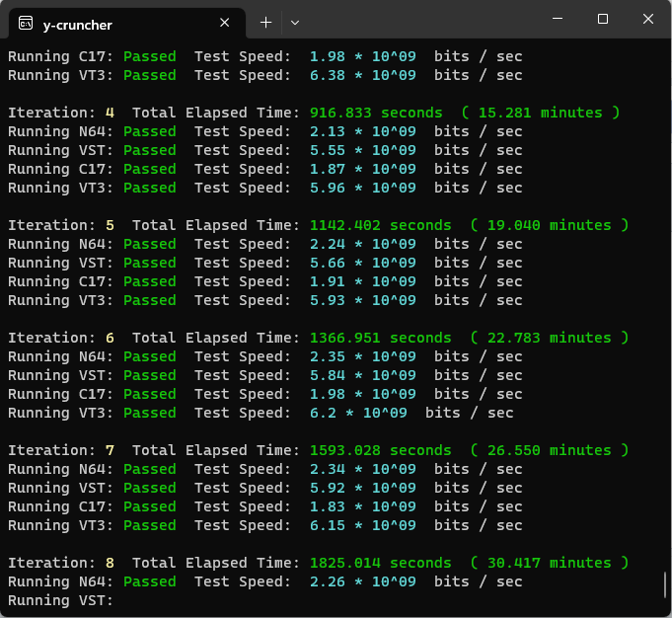Screen dimensions: 672x618
Task: Open a new terminal tab
Action: click(x=265, y=22)
